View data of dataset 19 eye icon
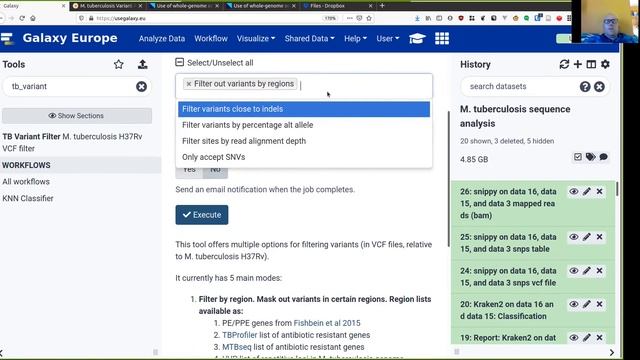The image size is (640, 360). [x=573, y=338]
